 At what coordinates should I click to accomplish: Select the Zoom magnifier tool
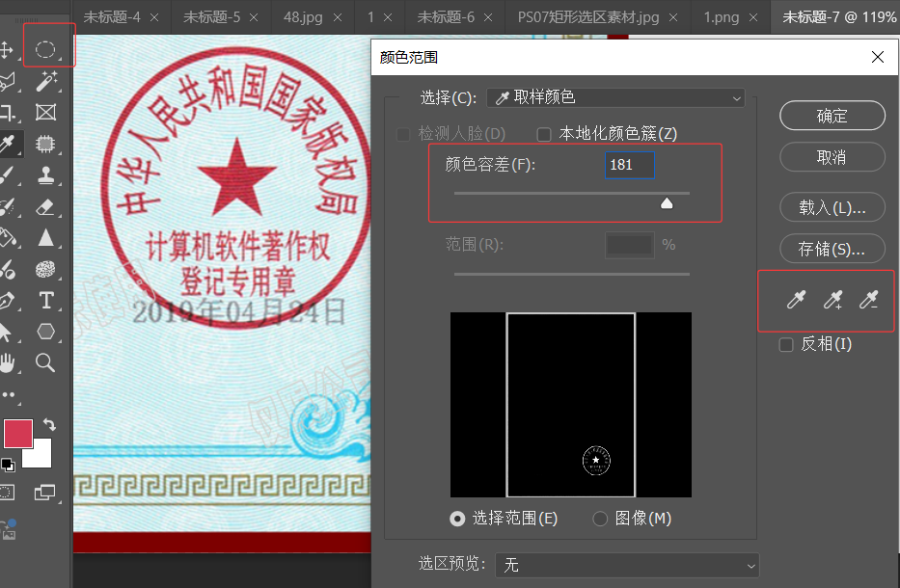tap(45, 362)
